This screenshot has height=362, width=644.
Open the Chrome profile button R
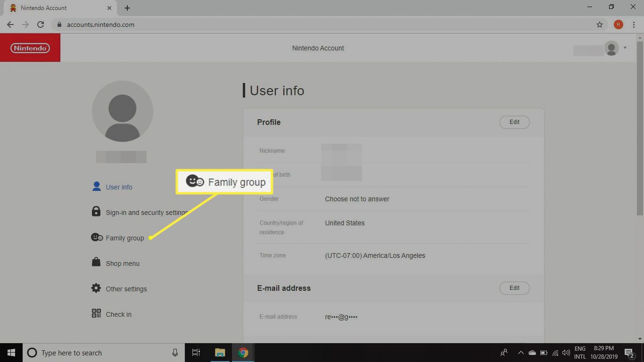click(x=619, y=25)
